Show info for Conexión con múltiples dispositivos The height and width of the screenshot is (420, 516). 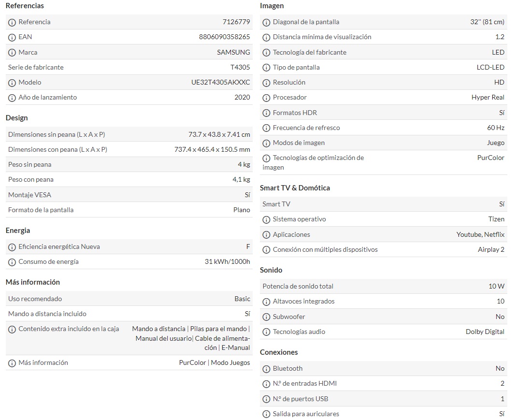coord(266,250)
